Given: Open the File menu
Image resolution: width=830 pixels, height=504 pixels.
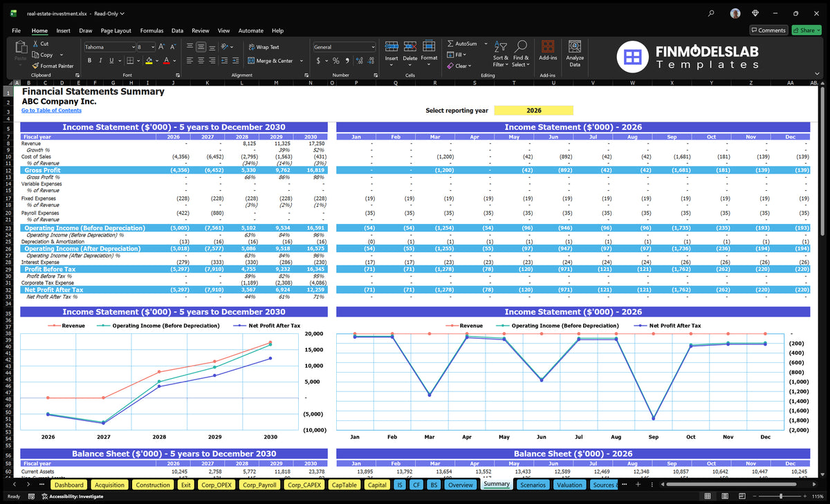Looking at the screenshot, I should pos(16,30).
